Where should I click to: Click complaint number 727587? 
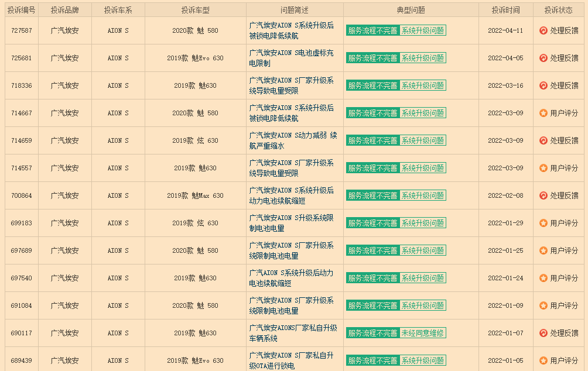[21, 31]
